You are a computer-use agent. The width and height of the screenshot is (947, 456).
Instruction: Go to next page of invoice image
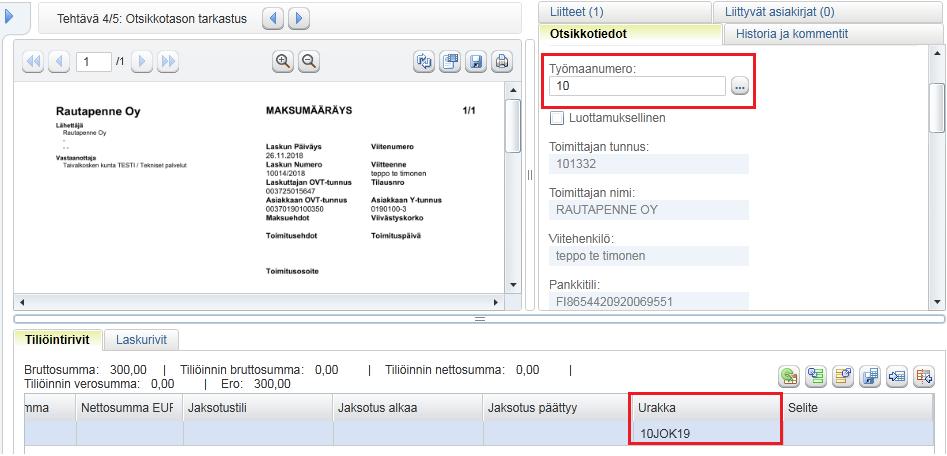(142, 62)
